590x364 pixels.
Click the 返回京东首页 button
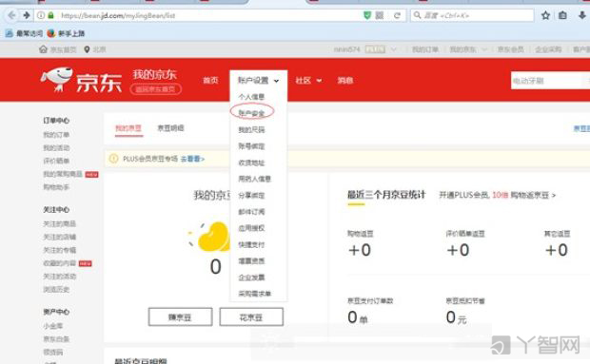[x=156, y=89]
